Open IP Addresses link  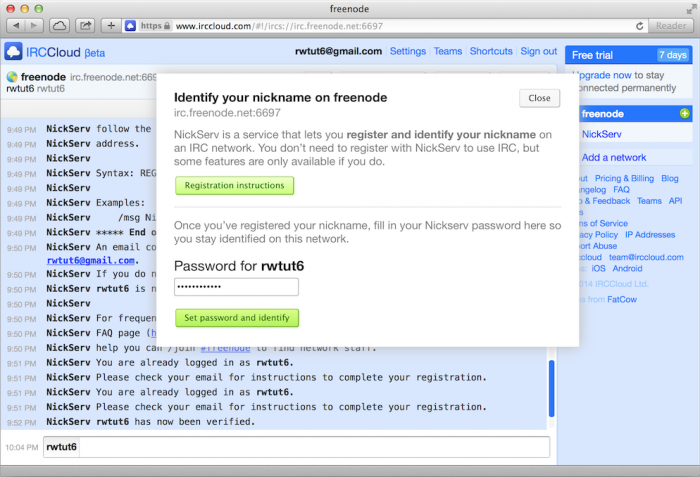(650, 234)
